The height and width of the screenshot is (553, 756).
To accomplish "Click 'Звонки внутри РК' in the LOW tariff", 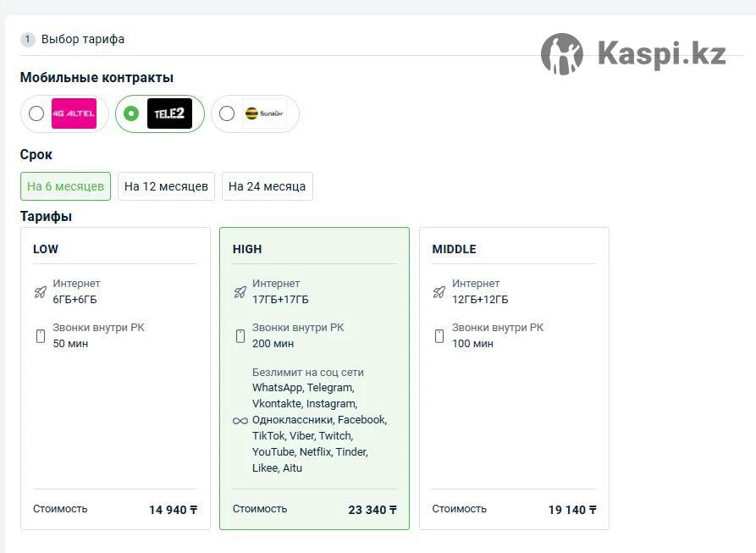I will coord(99,328).
